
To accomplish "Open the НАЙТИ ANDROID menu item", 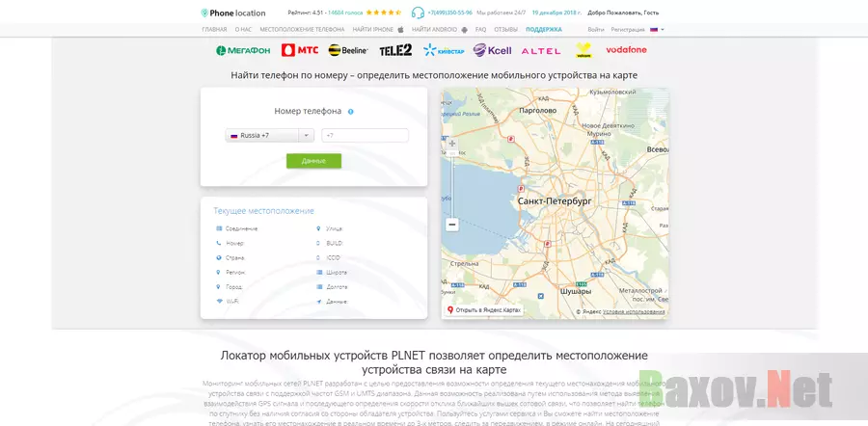I will click(x=435, y=29).
